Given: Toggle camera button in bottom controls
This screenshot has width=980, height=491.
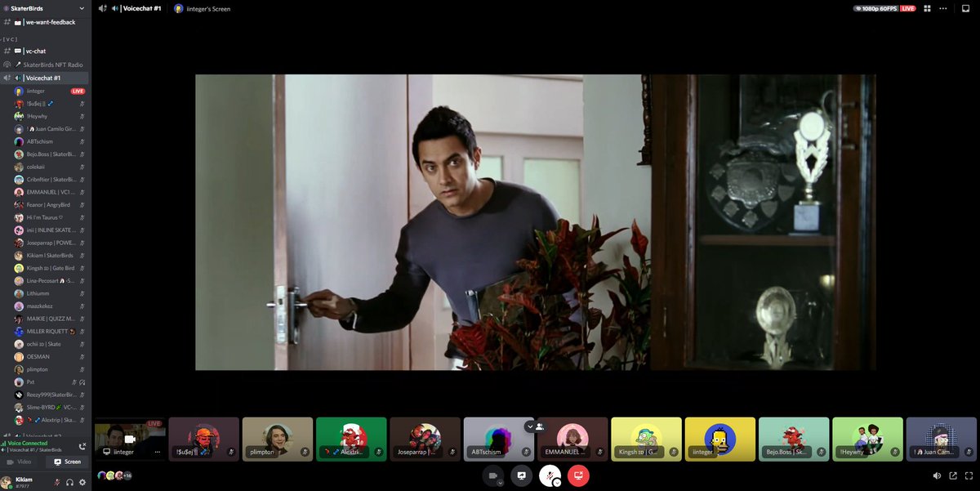Looking at the screenshot, I should [x=492, y=475].
